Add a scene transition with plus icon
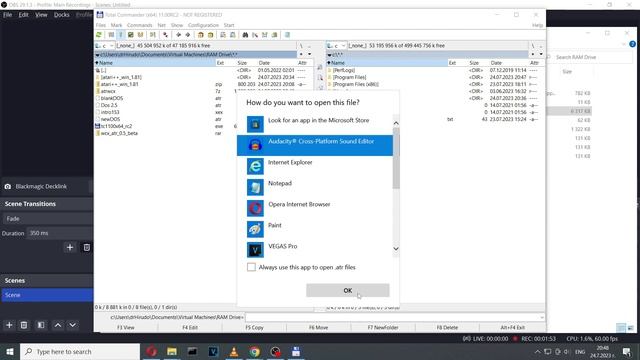Image resolution: width=640 pixels, height=360 pixels. 70,247
